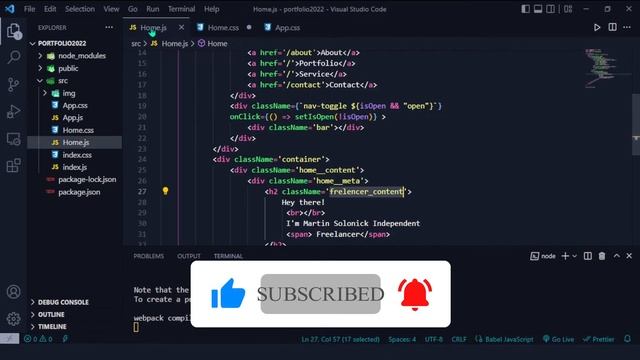Switch to the OUTPUT panel tab
Image resolution: width=640 pixels, height=360 pixels.
click(189, 256)
